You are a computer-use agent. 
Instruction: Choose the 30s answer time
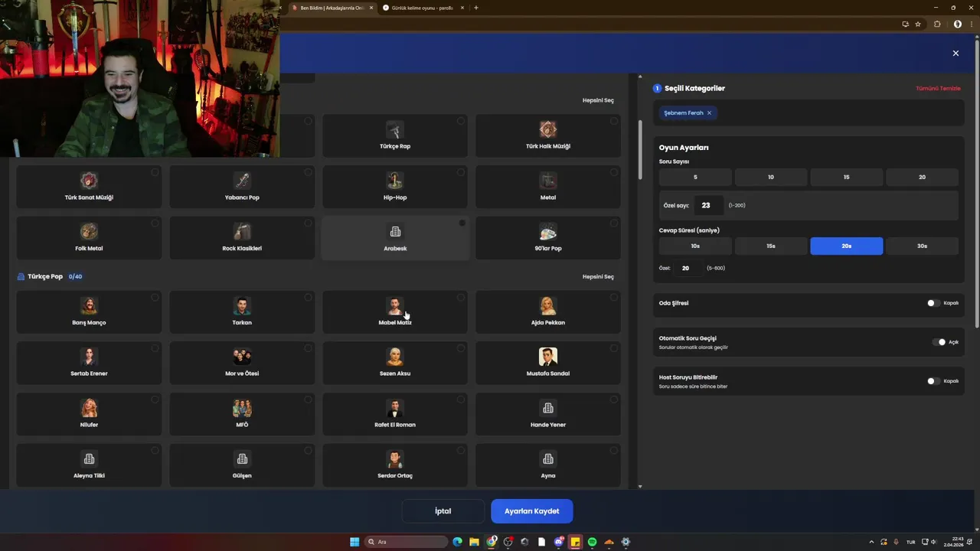point(922,246)
